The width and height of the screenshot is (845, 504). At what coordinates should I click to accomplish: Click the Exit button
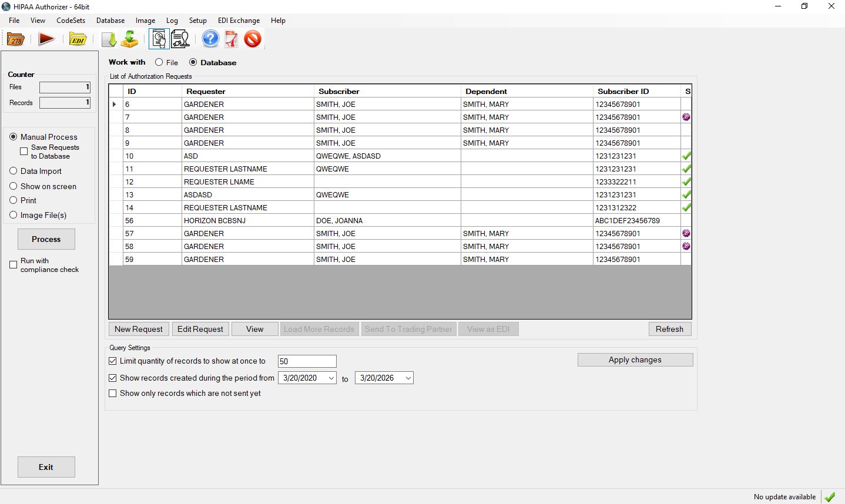click(x=46, y=467)
